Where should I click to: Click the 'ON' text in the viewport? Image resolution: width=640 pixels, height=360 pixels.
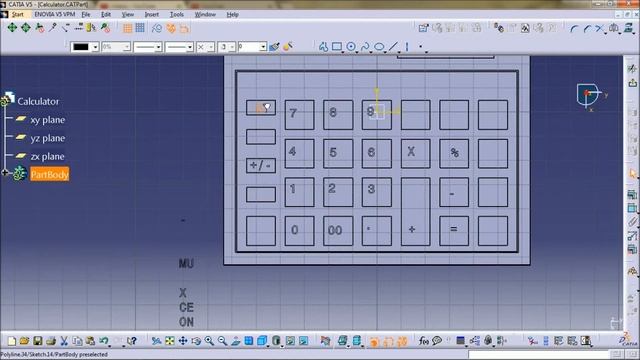coord(186,322)
